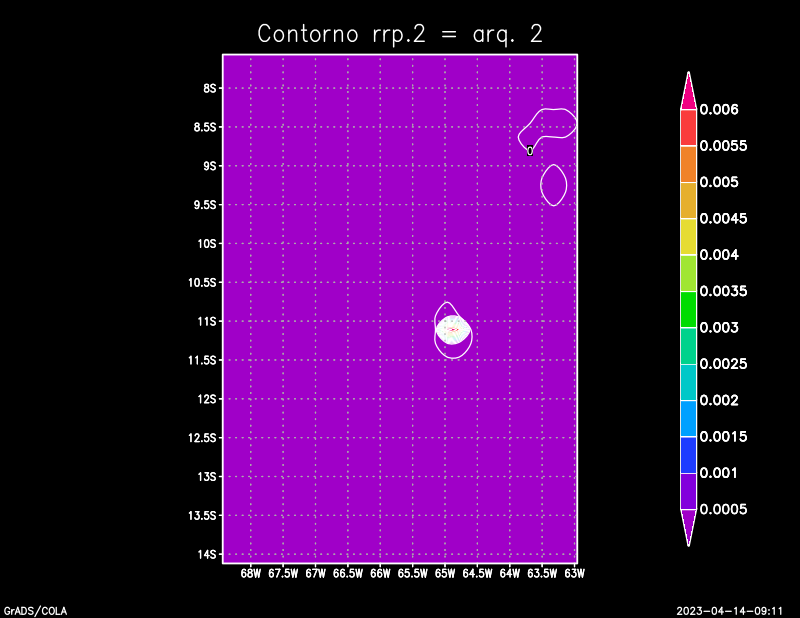Click the 9S latitude label
The height and width of the screenshot is (618, 800).
210,166
